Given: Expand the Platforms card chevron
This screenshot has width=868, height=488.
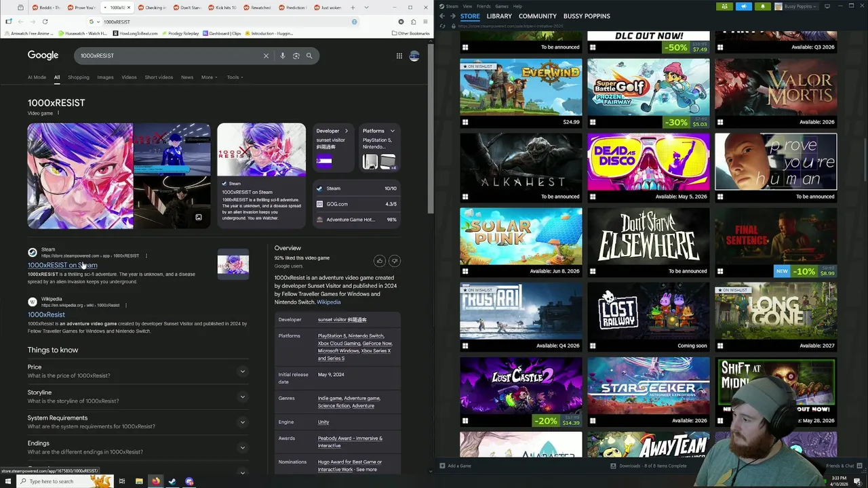Looking at the screenshot, I should (392, 131).
